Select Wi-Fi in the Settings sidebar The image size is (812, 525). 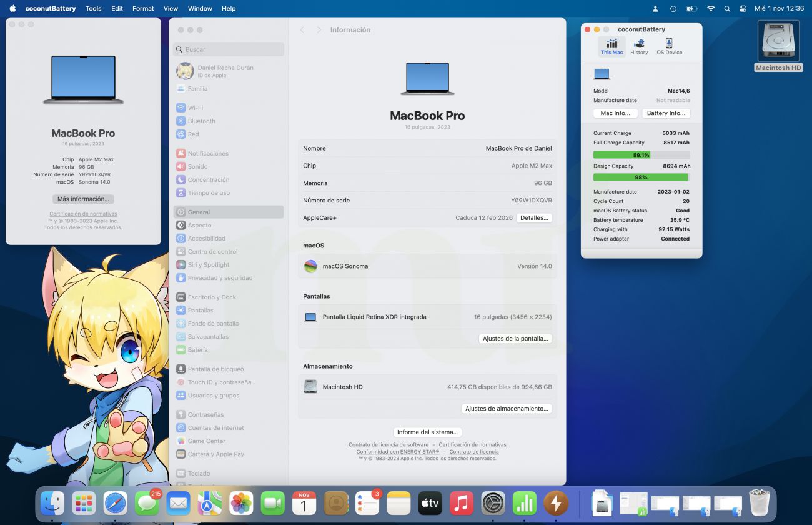pyautogui.click(x=229, y=107)
